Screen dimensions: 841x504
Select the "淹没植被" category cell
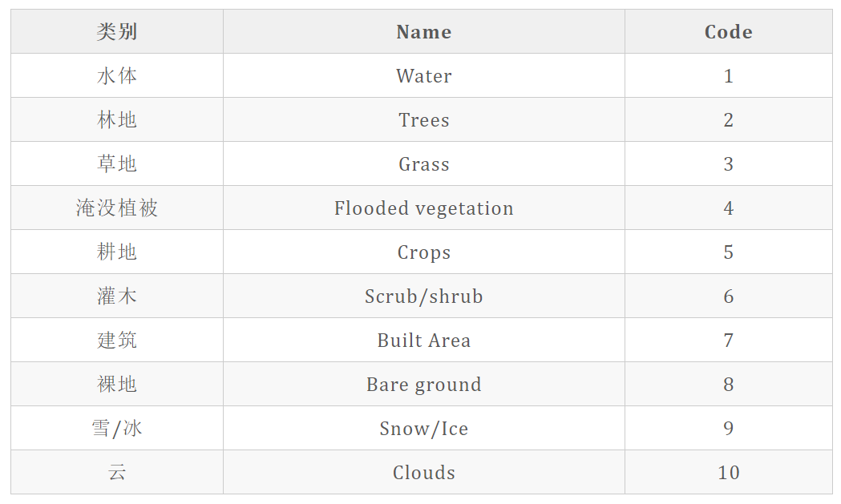coord(117,208)
